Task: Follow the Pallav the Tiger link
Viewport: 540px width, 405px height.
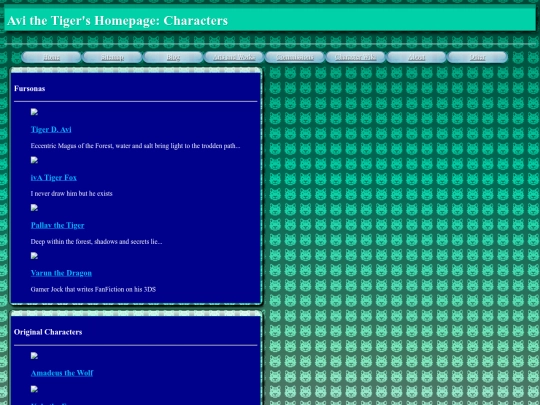Action: coord(58,225)
